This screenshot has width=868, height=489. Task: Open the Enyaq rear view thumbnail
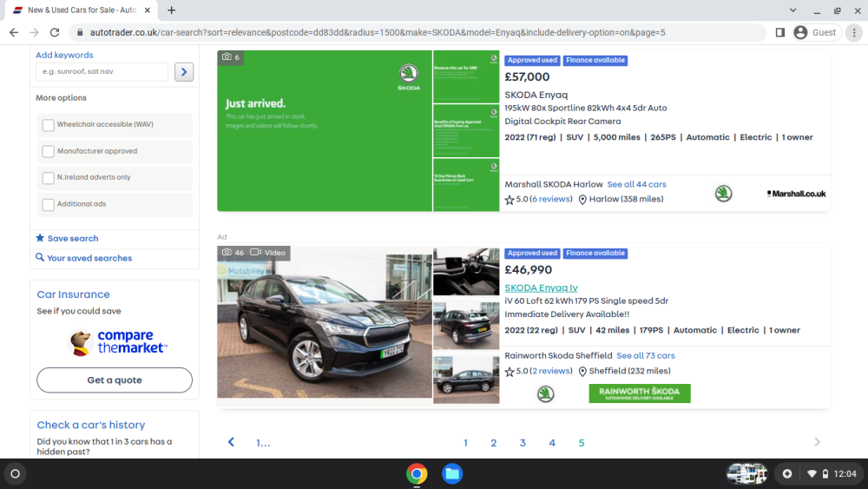(466, 326)
